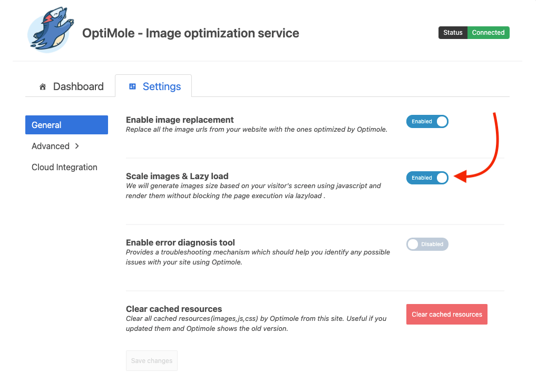Click the Save changes button
The image size is (536, 392).
coord(152,361)
